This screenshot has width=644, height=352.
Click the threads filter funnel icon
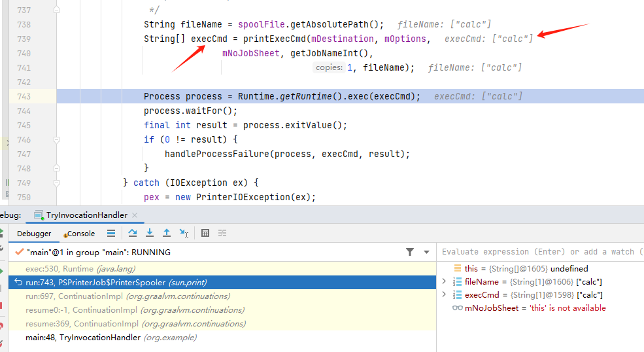(410, 252)
